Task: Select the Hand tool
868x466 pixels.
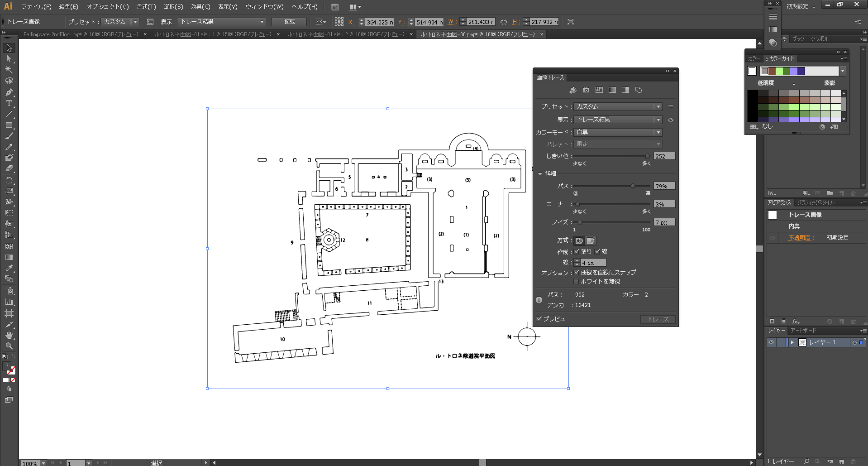Action: [9, 335]
